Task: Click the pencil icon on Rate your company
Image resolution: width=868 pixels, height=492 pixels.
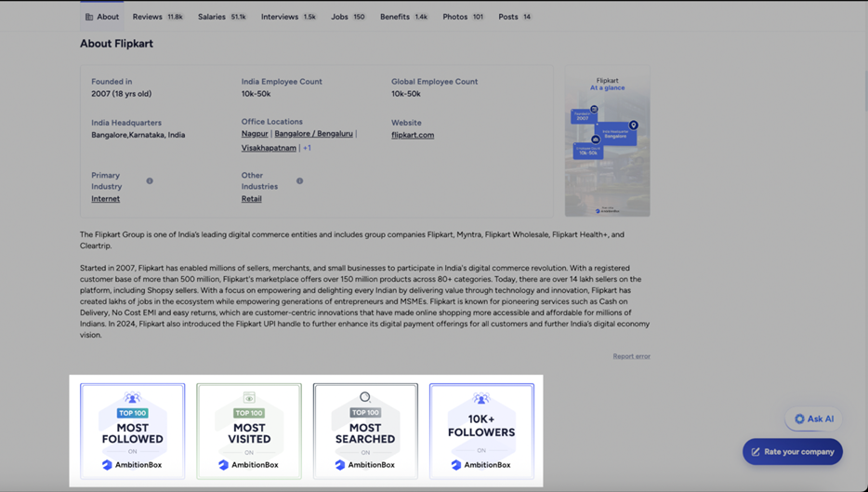Action: 756,452
